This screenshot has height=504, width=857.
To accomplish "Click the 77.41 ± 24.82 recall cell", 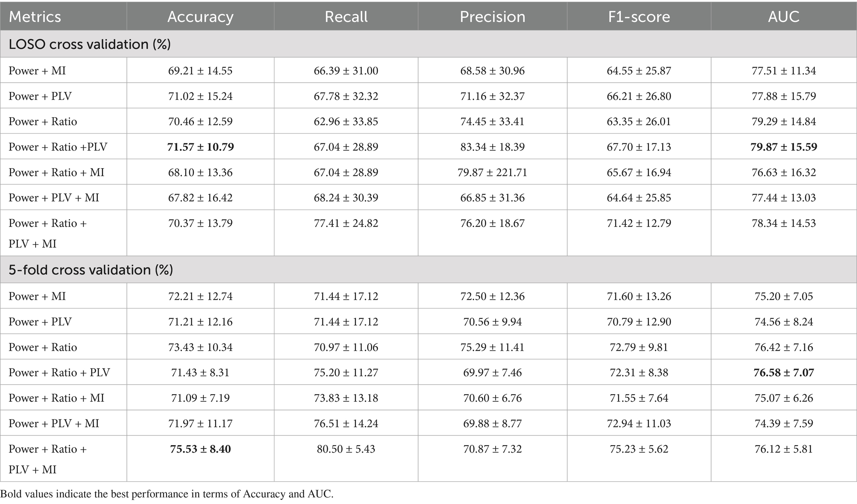I will pyautogui.click(x=346, y=223).
